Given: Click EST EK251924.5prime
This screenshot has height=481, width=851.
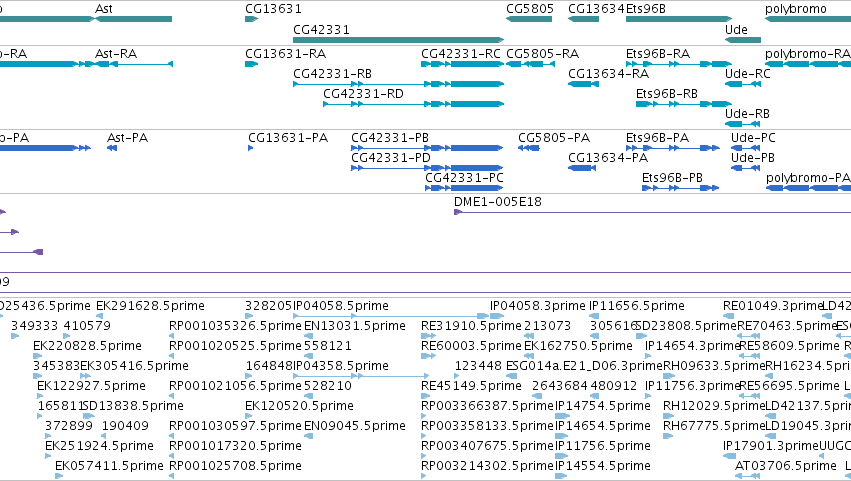Looking at the screenshot, I should (99, 447).
